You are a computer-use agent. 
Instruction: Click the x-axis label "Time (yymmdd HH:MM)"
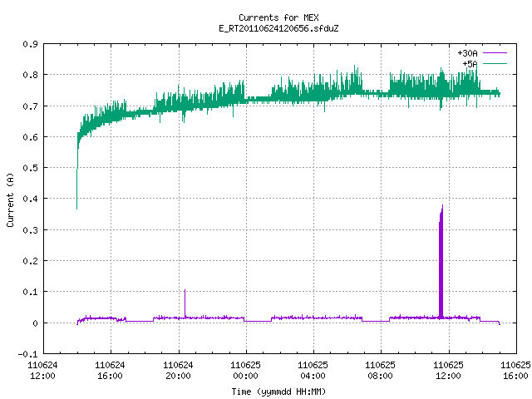278,392
